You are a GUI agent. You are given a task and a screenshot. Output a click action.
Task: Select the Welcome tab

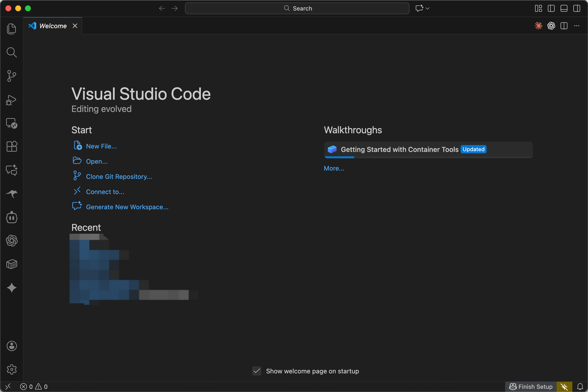click(53, 26)
